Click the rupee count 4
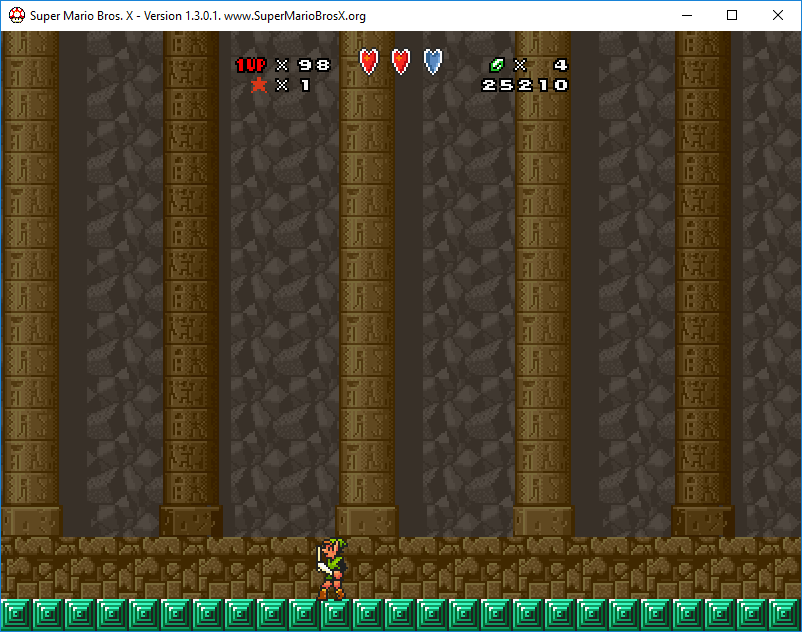 [x=561, y=65]
